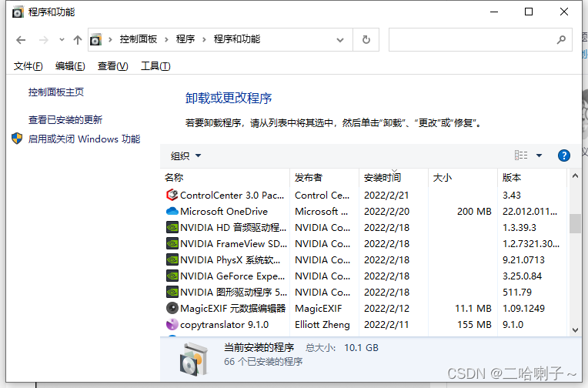Open 启用或关闭 Windows 功能 link
Viewport: 588px width, 388px height.
click(84, 139)
